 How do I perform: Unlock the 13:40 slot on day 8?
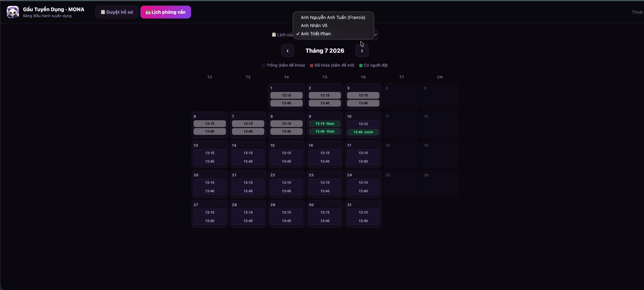pyautogui.click(x=286, y=131)
